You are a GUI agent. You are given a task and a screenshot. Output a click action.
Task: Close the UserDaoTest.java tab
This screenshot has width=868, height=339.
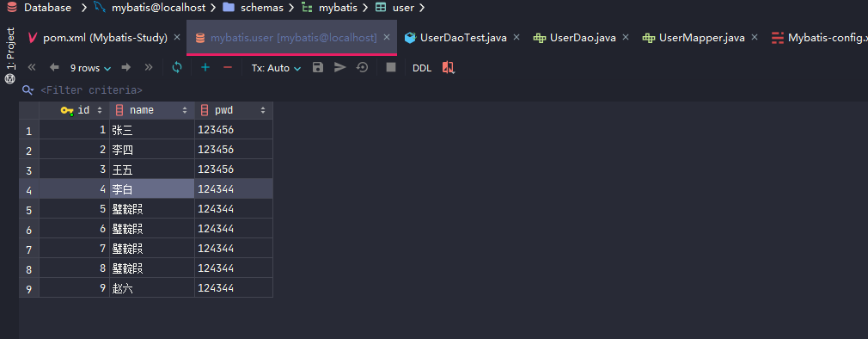click(517, 37)
